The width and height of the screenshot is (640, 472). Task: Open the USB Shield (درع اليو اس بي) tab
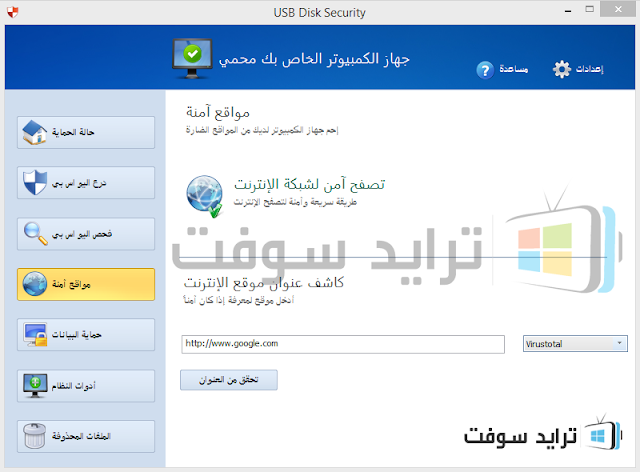pos(86,183)
